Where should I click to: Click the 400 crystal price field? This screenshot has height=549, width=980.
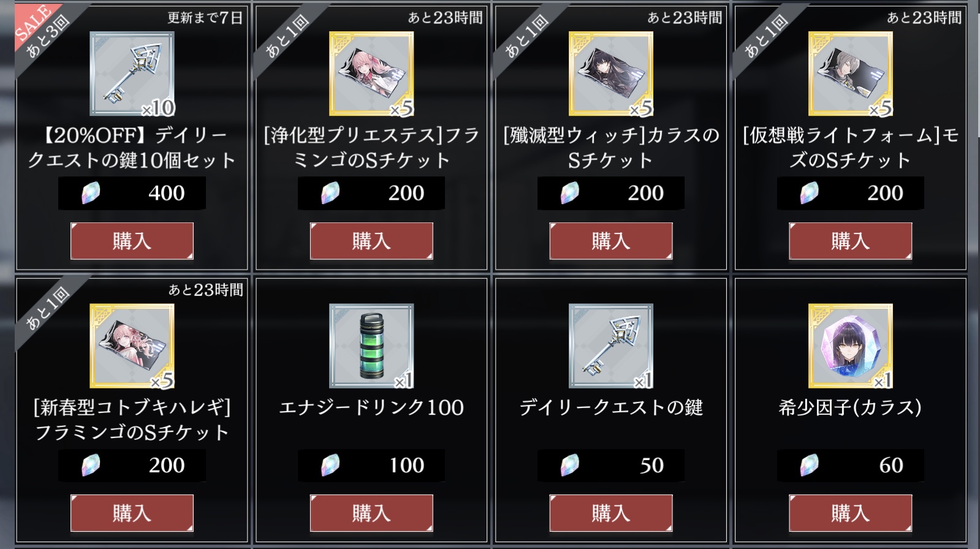[x=132, y=193]
